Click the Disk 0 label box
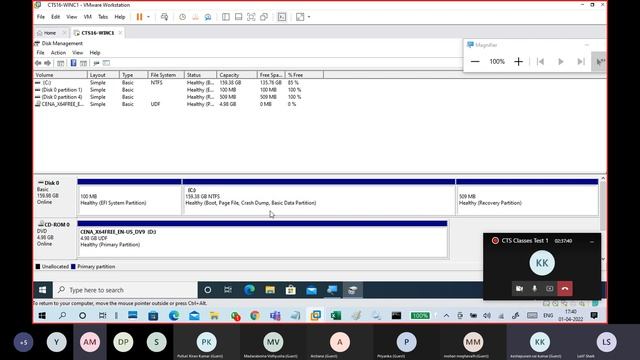The height and width of the screenshot is (360, 640). [x=55, y=197]
